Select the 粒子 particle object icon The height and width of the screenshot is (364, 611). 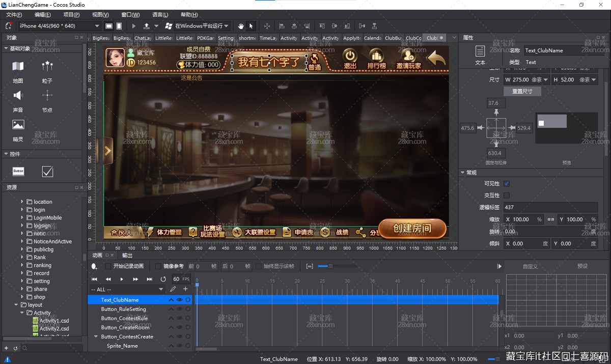tap(47, 66)
